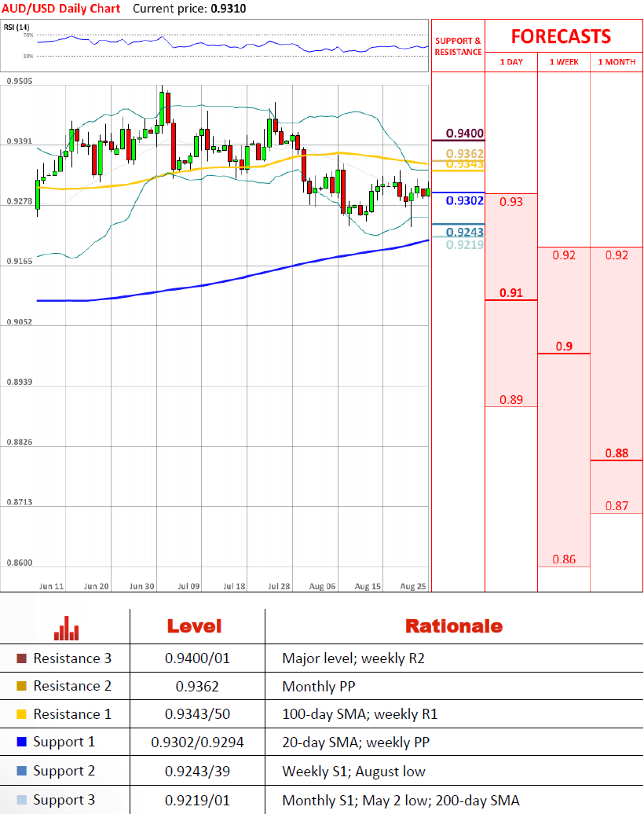Viewport: 644px width, 814px height.
Task: Click the red bar chart icon in table header
Action: coord(67,628)
